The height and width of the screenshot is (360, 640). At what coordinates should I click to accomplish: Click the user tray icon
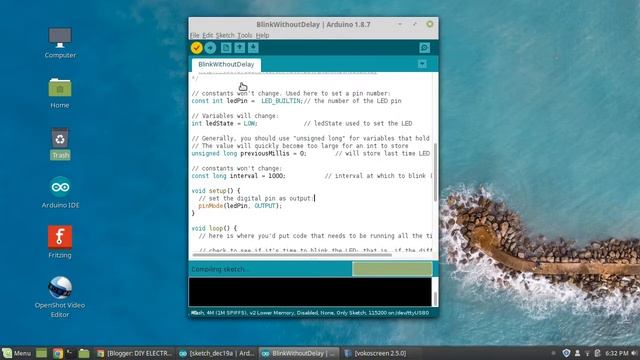pos(578,353)
